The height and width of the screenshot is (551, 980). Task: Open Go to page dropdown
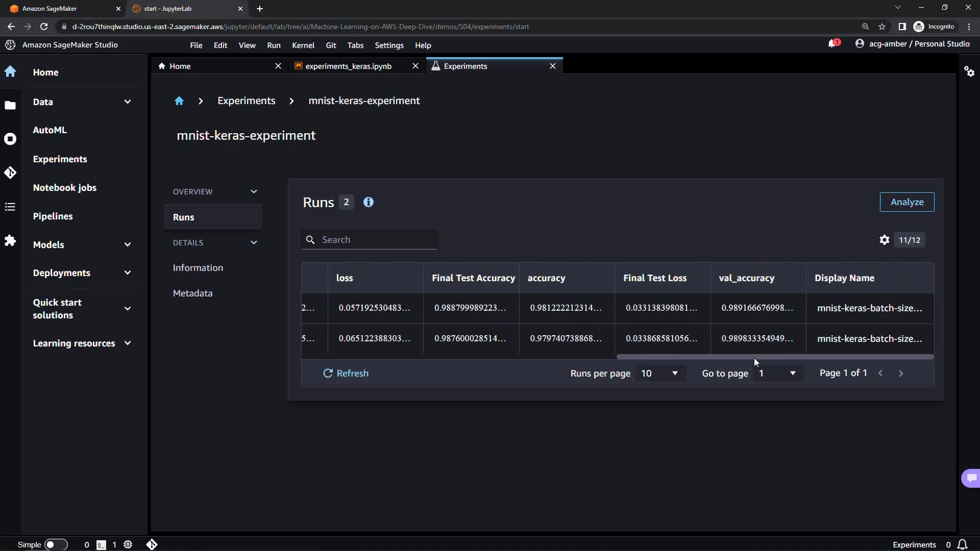click(x=777, y=373)
